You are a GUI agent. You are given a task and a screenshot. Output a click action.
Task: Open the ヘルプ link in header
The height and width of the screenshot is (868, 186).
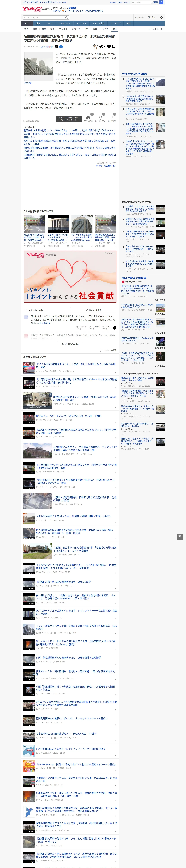(x=127, y=2)
